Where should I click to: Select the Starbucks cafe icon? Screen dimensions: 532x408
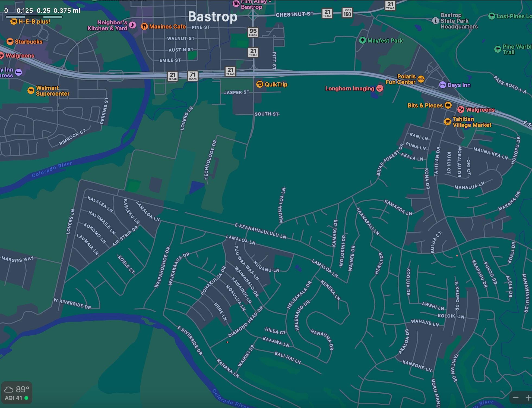tap(10, 42)
